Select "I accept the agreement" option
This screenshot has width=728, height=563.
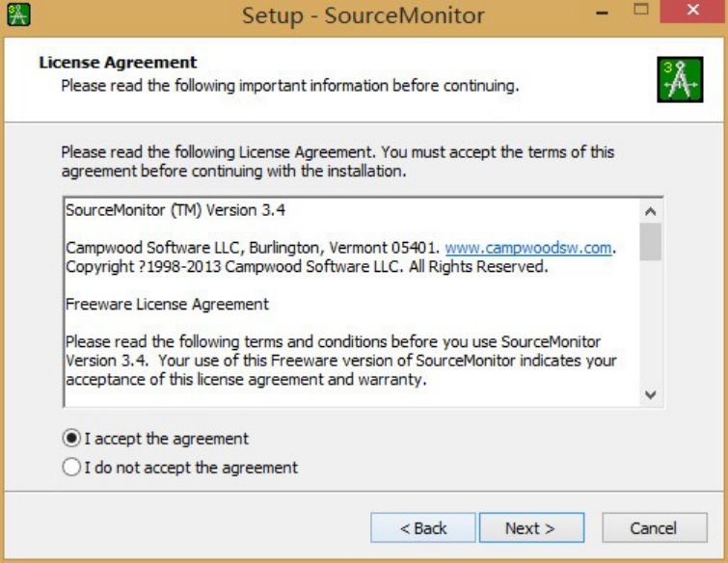(71, 439)
